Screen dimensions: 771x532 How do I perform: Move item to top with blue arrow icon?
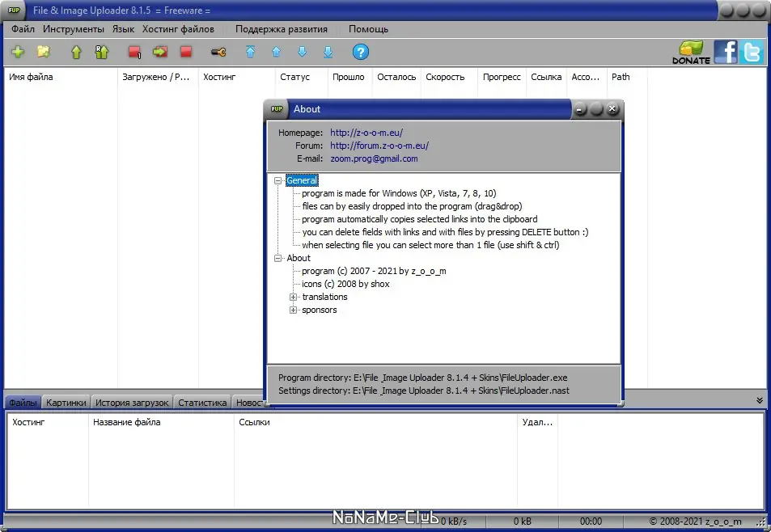click(x=250, y=52)
